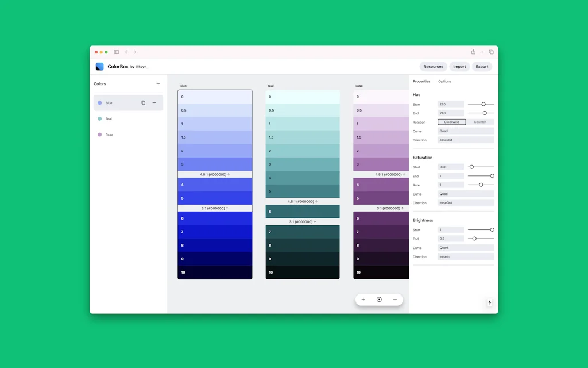
Task: Adjust the Saturation Start slider
Action: [x=482, y=167]
